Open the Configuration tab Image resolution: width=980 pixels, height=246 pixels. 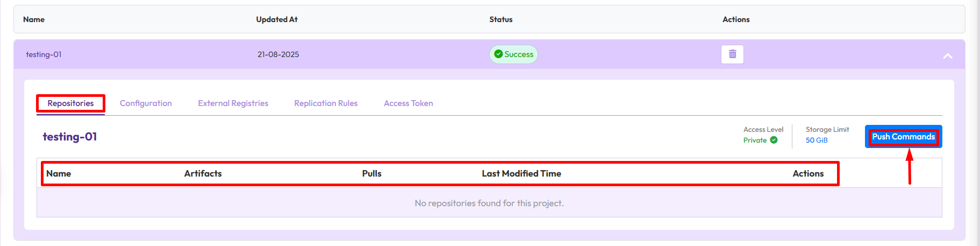coord(146,103)
